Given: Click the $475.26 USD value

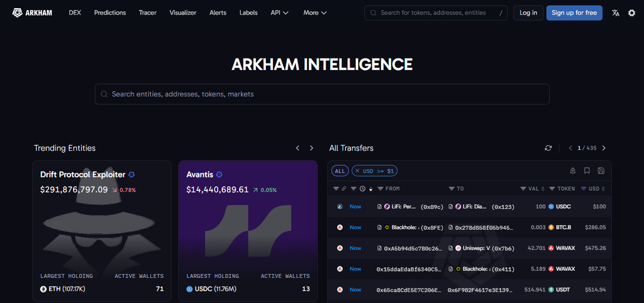Looking at the screenshot, I should click(x=596, y=248).
